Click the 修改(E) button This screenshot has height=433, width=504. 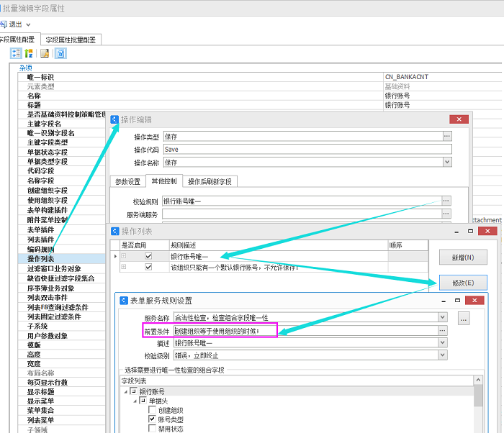pos(462,283)
